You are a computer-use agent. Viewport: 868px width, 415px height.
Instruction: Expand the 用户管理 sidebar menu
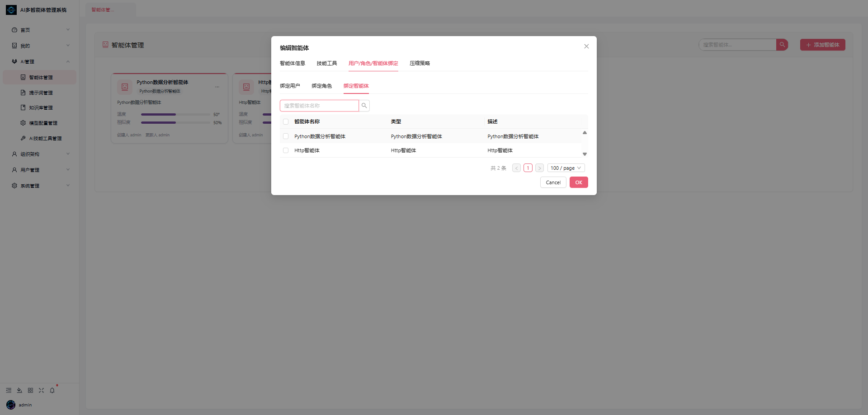click(x=40, y=170)
